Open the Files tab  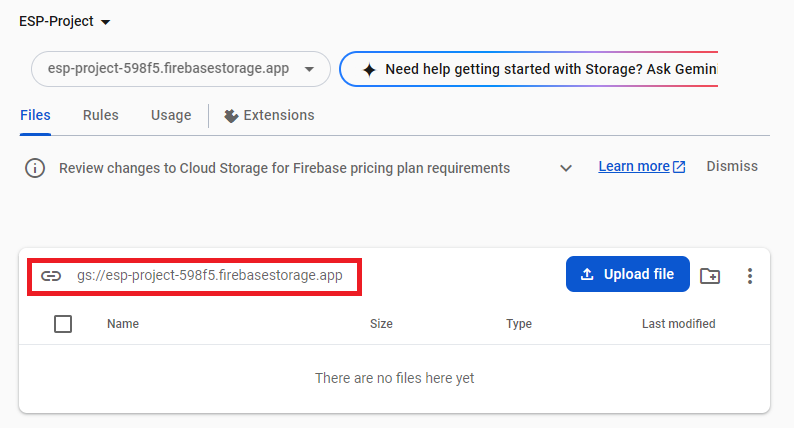35,115
